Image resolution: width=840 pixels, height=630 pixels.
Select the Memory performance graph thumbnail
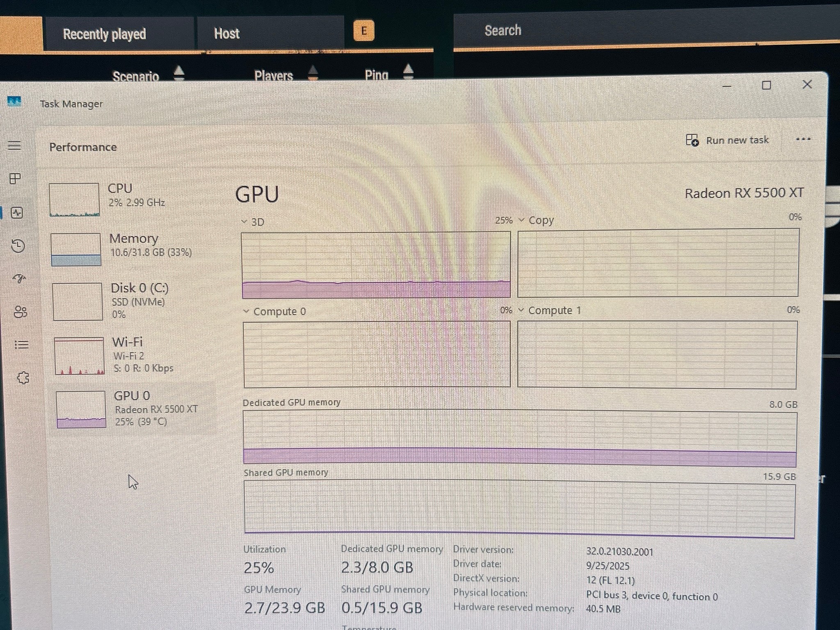coord(76,249)
